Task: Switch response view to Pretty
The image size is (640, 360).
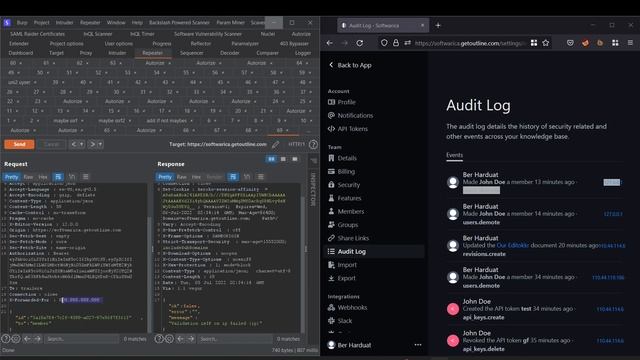Action: click(164, 177)
